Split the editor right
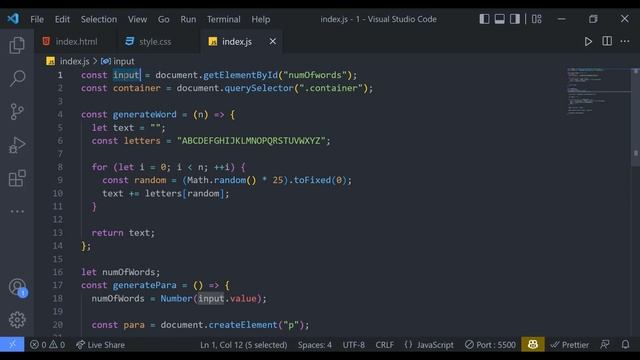Screen dimensions: 640x360 coord(607,41)
